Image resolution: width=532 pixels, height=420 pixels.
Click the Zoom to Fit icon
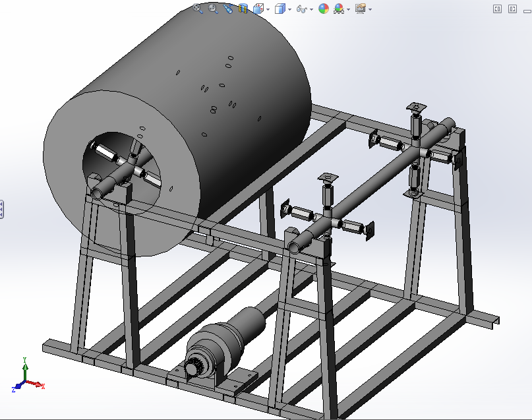pyautogui.click(x=198, y=9)
